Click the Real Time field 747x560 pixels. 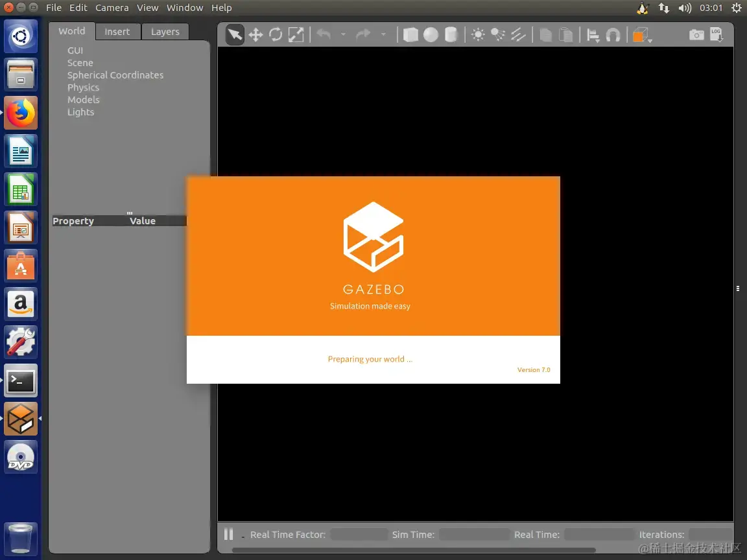(599, 534)
